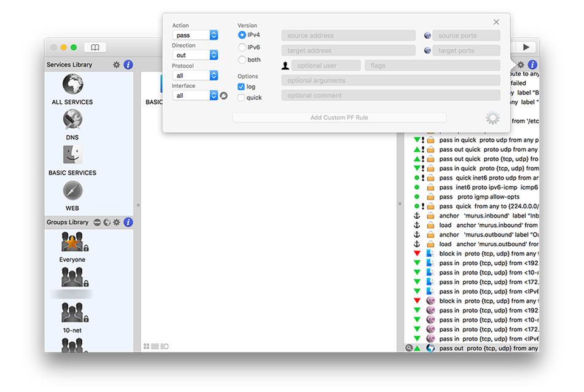Click the refresh icon beside Interface dropdown
Viewport: 584px width, 392px height.
tap(224, 96)
